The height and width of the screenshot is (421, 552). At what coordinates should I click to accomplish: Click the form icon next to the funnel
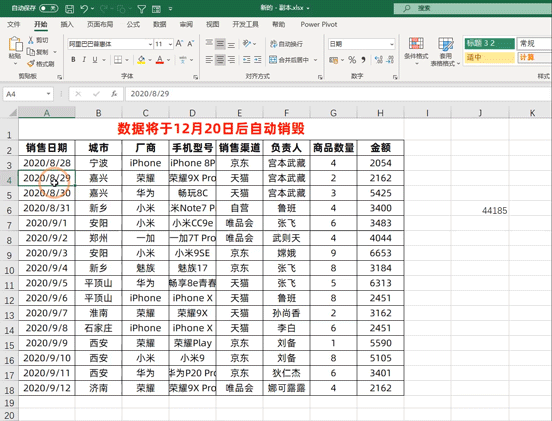point(156,9)
